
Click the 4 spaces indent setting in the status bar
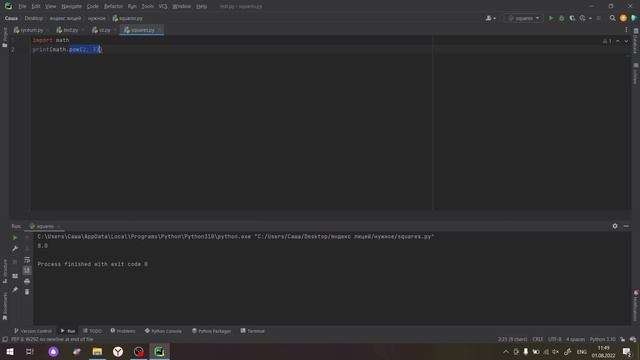575,340
